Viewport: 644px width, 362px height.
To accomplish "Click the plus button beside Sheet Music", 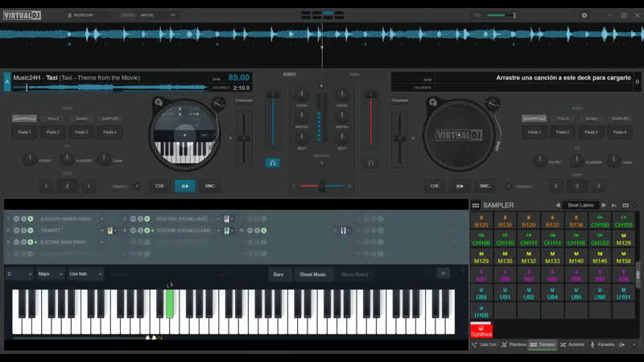I will tap(444, 274).
